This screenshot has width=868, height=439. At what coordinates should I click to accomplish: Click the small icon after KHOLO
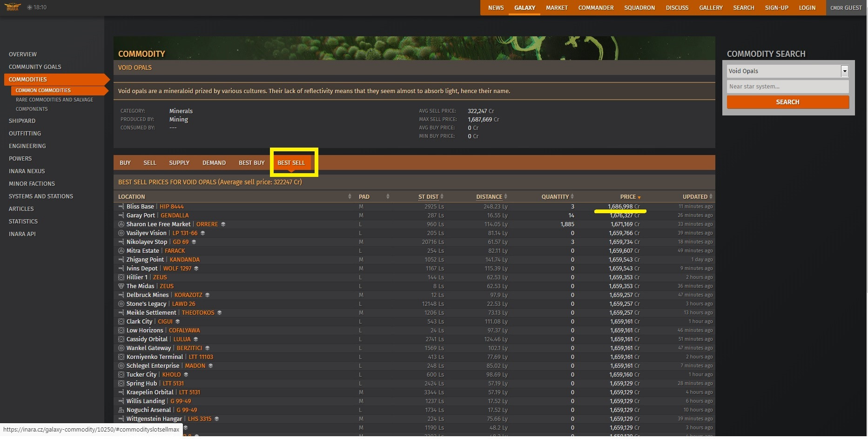click(x=186, y=375)
